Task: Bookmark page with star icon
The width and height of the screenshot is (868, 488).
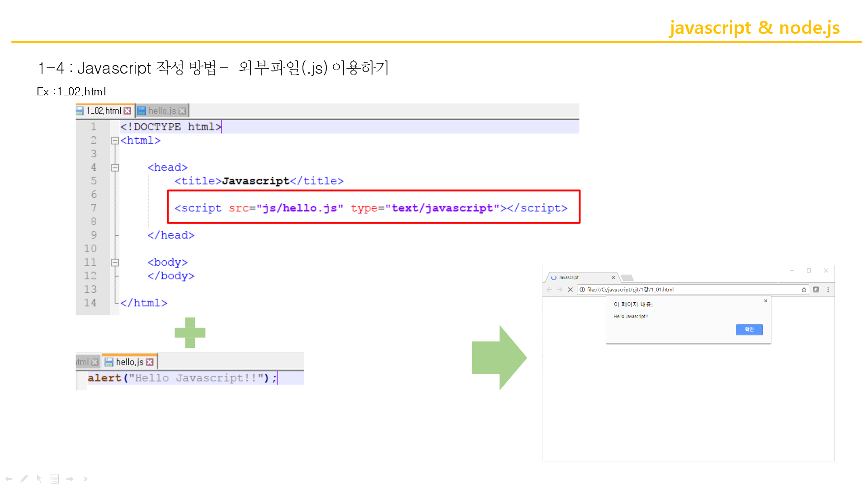Action: click(804, 290)
